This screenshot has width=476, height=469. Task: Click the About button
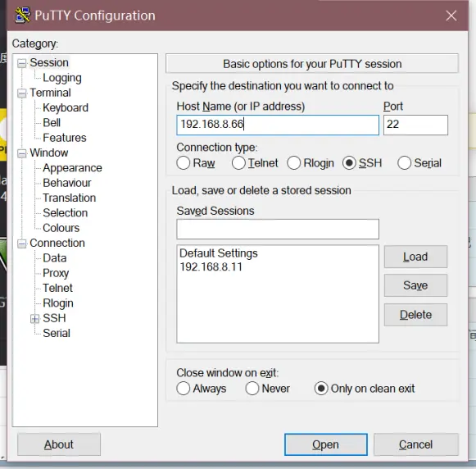(59, 444)
